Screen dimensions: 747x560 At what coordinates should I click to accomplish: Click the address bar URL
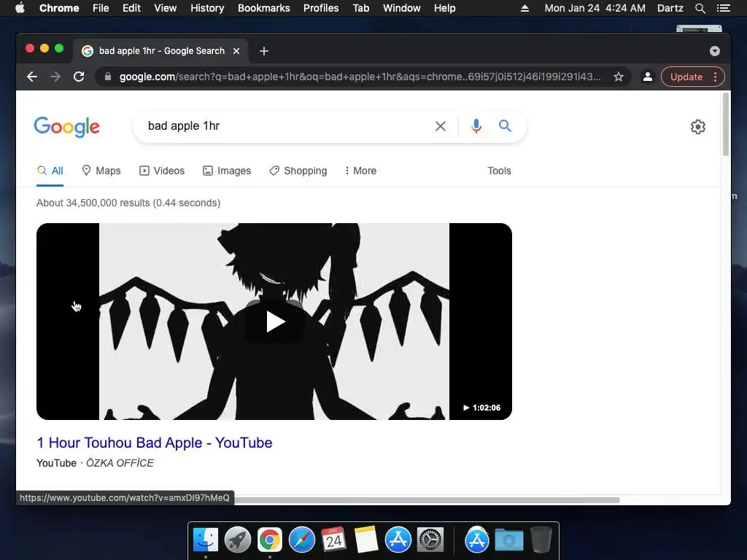pos(360,77)
